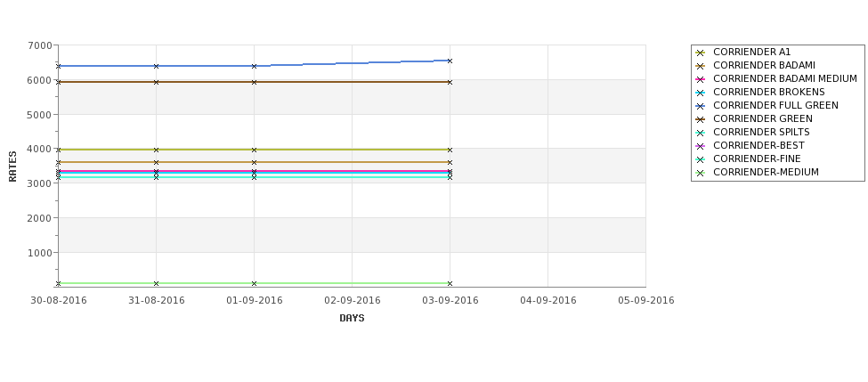Image resolution: width=868 pixels, height=382 pixels.
Task: Click the Corriender-Medium point on 01-09-2016
Action: 254,283
